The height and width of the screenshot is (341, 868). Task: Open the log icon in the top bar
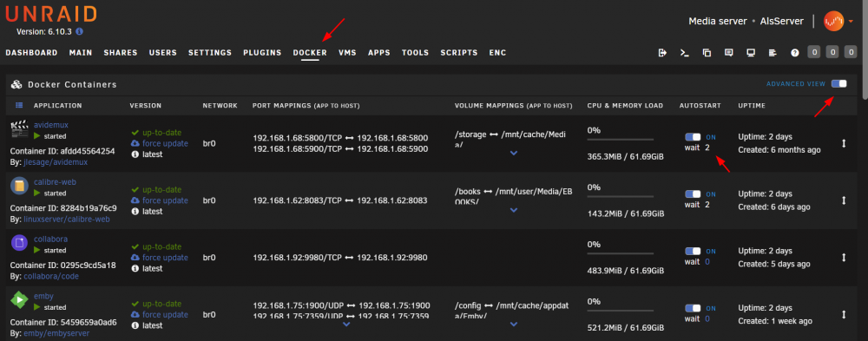pos(773,53)
